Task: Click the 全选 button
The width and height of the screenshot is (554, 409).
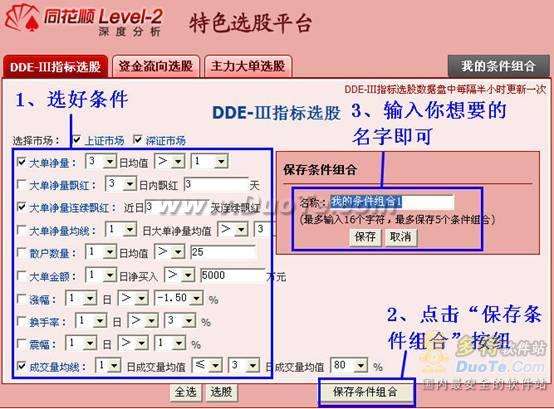Action: (x=186, y=392)
